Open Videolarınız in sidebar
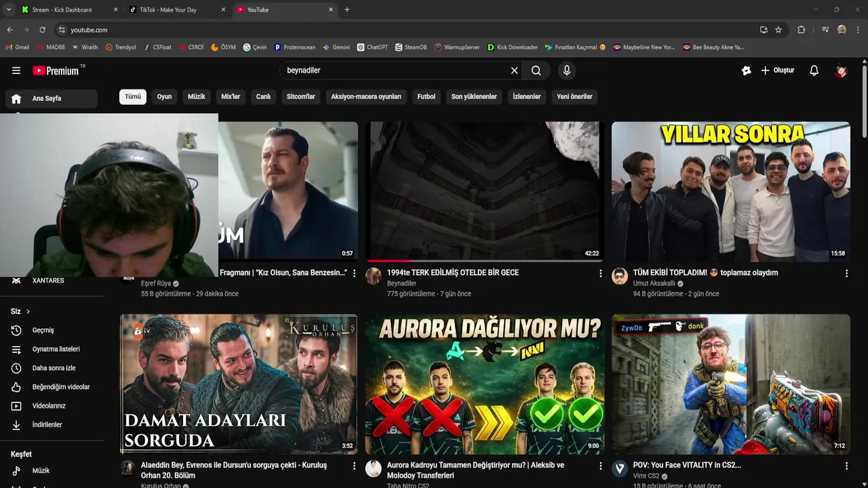Viewport: 868px width, 488px height. coord(52,406)
